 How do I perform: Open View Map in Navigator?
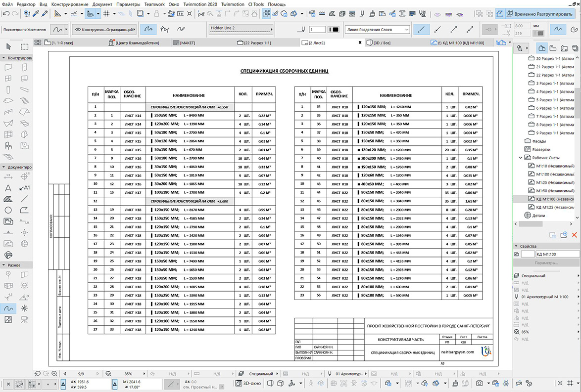553,48
